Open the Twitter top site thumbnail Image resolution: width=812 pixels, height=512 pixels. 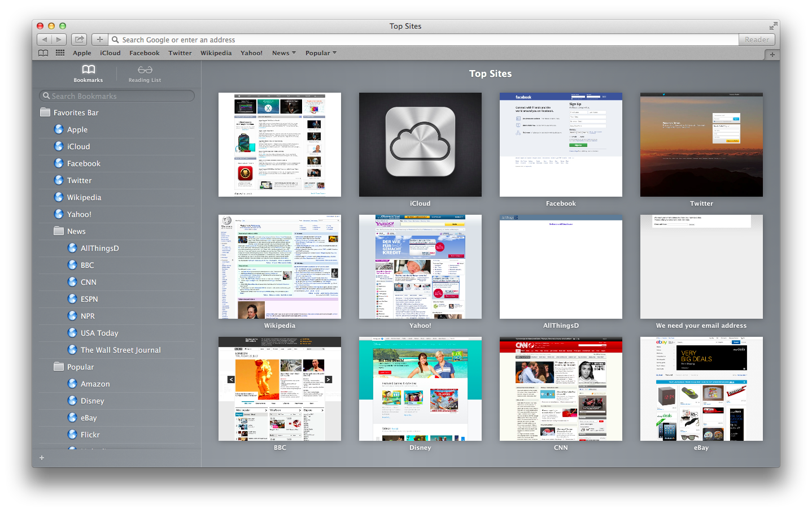click(x=701, y=145)
